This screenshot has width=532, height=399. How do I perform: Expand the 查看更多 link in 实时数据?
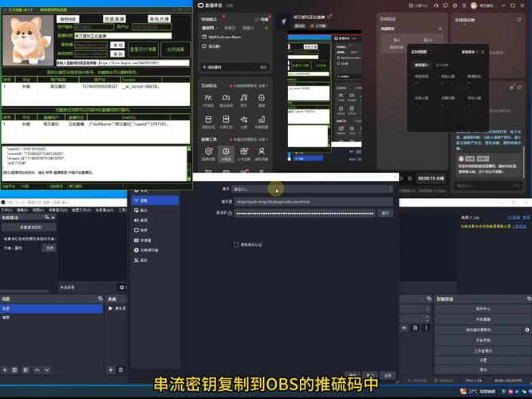click(x=469, y=52)
